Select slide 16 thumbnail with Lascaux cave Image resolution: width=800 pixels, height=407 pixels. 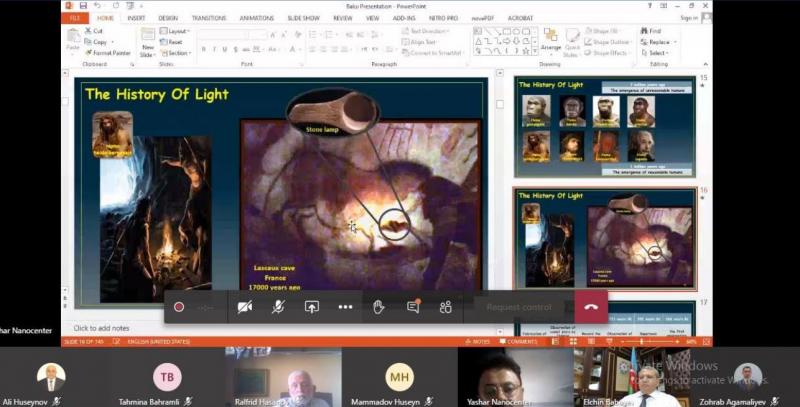605,238
